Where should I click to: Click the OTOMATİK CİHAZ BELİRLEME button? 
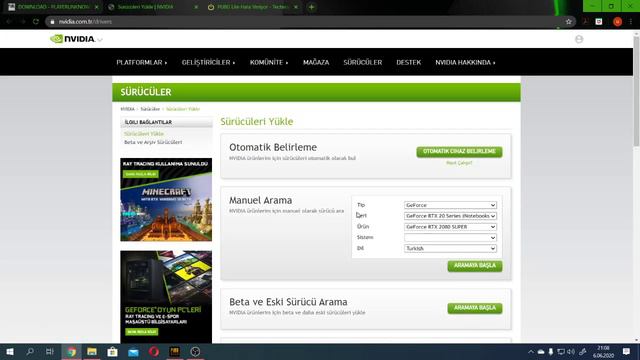[459, 152]
